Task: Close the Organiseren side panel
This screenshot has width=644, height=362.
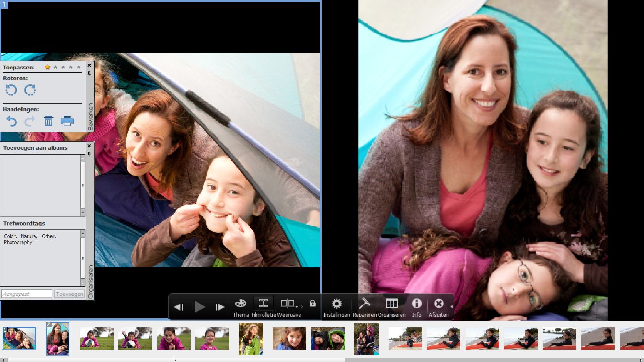Action: (x=89, y=146)
